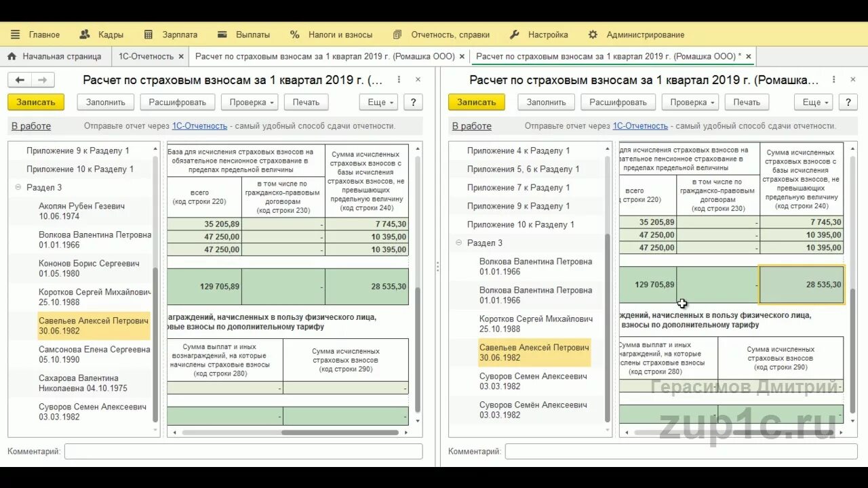
Task: Click Заполнить in the right pane
Action: point(546,102)
